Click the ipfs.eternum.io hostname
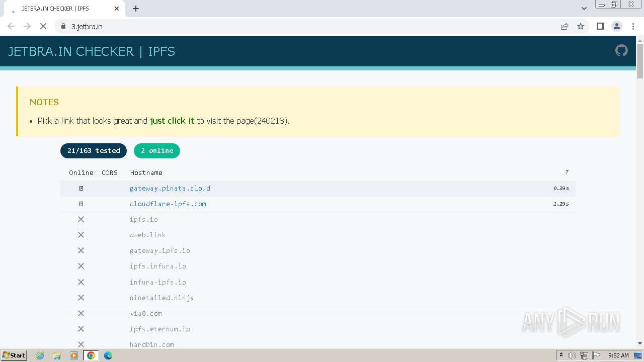This screenshot has height=362, width=644. tap(160, 329)
